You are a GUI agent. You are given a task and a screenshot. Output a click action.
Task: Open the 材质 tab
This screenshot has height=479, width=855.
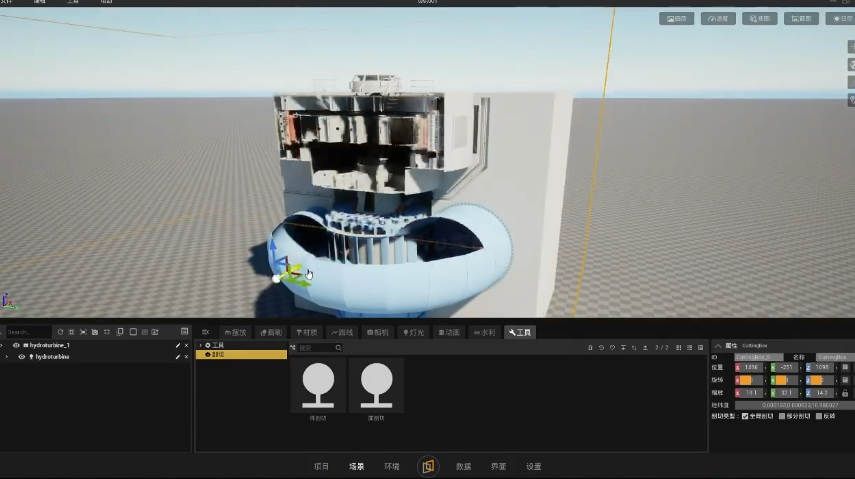click(x=306, y=332)
